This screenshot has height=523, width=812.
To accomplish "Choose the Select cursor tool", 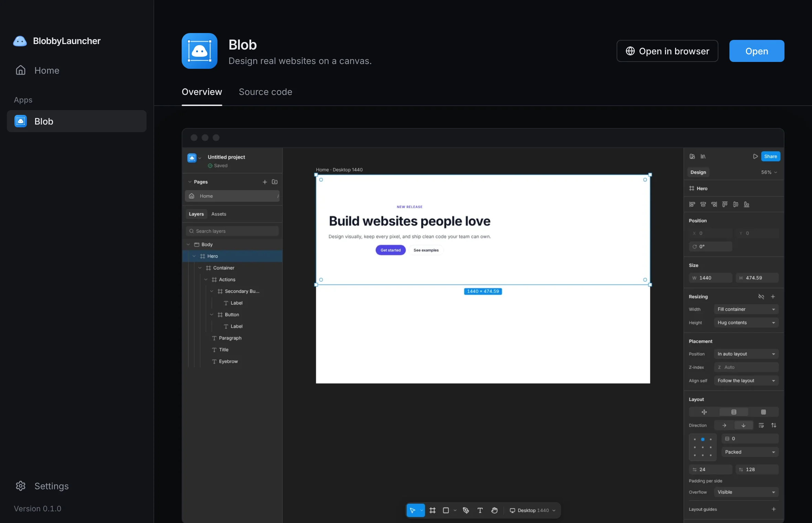I will point(413,510).
